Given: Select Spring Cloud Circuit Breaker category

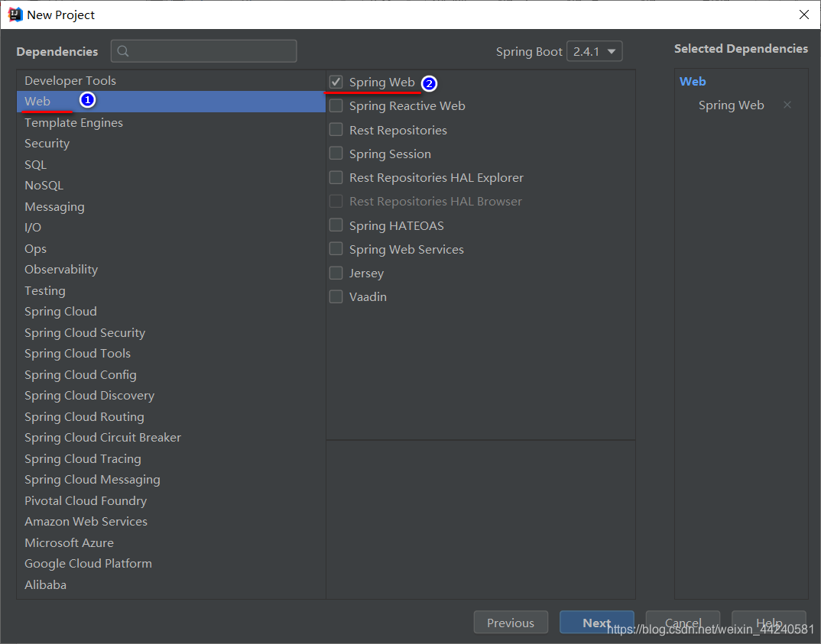Looking at the screenshot, I should (x=171, y=438).
